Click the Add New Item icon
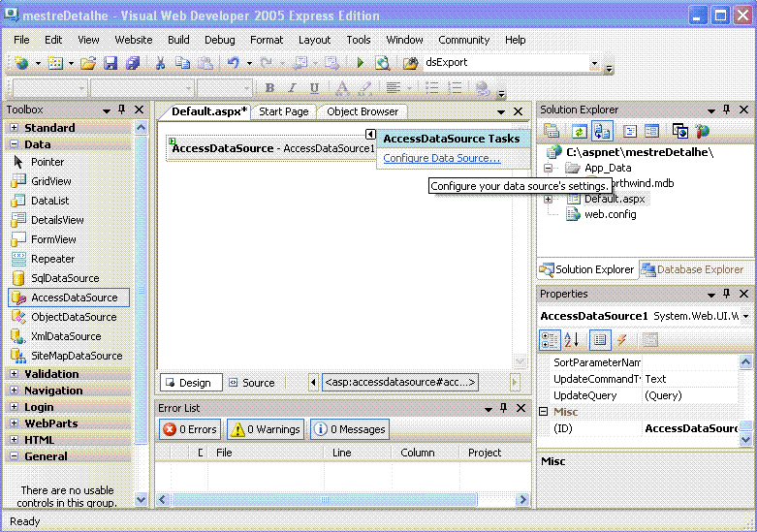The width and height of the screenshot is (757, 532). 55,63
